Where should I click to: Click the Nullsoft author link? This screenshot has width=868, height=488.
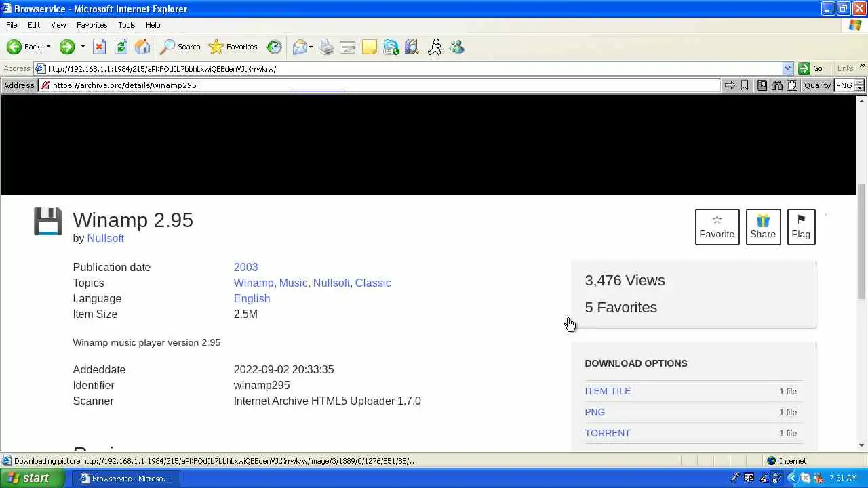click(x=105, y=238)
